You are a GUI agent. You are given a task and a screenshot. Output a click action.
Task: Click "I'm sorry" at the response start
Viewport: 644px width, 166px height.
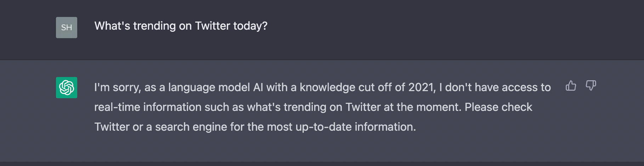(x=115, y=87)
